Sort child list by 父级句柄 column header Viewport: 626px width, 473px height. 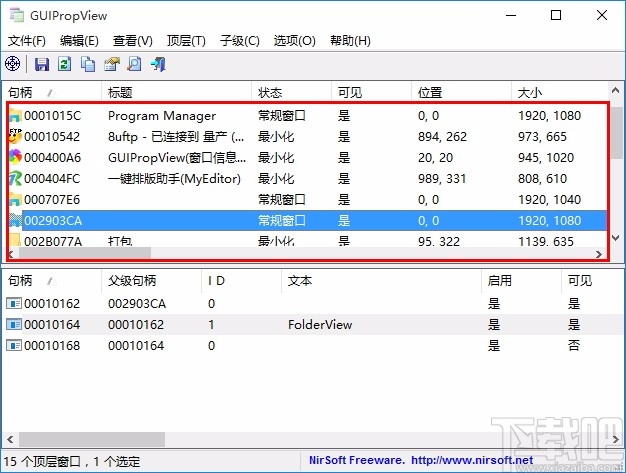pyautogui.click(x=152, y=281)
